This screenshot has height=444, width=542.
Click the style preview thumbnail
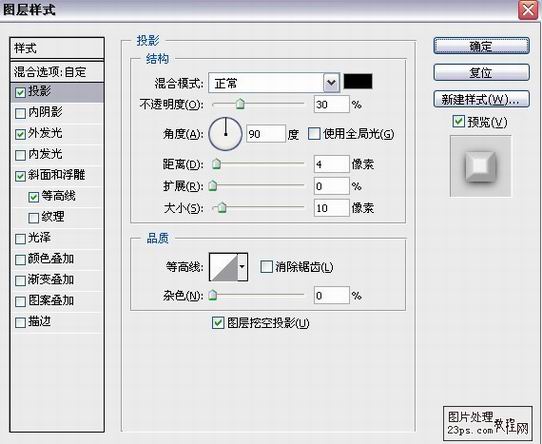point(480,166)
